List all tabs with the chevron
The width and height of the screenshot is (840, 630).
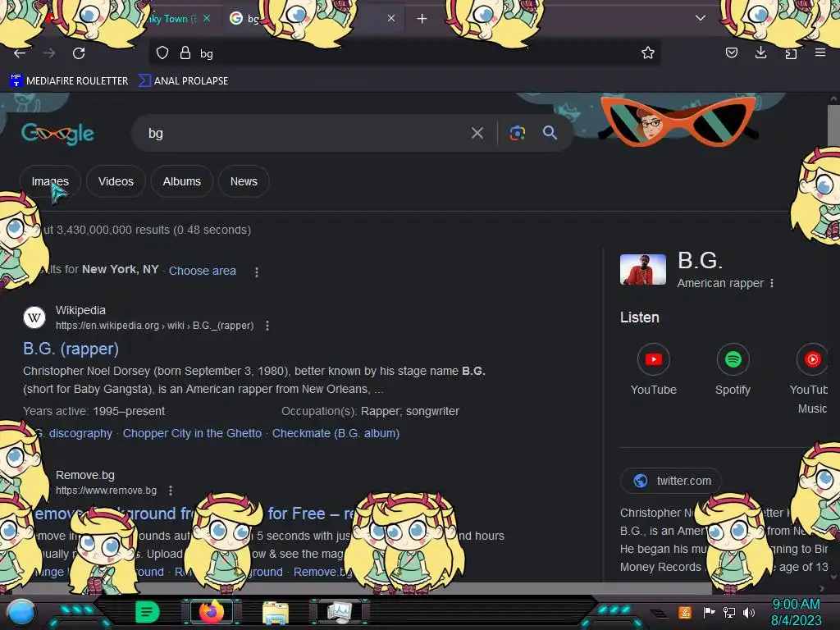[701, 18]
